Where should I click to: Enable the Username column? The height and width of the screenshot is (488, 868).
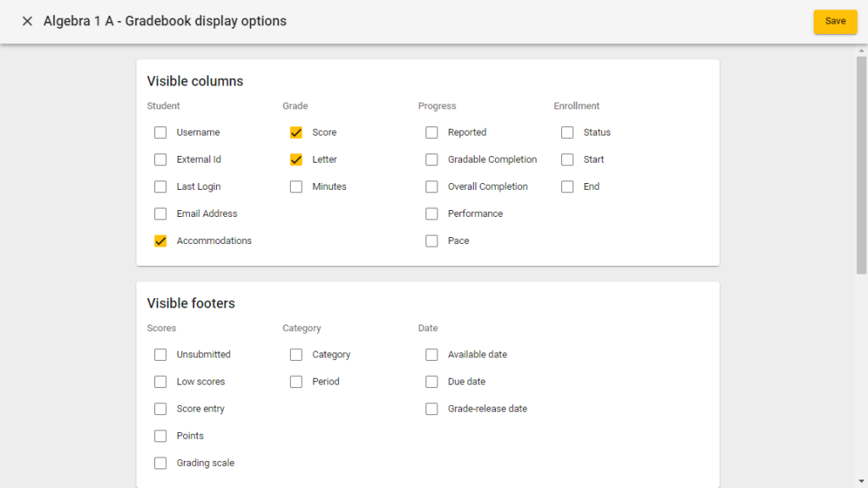[160, 132]
